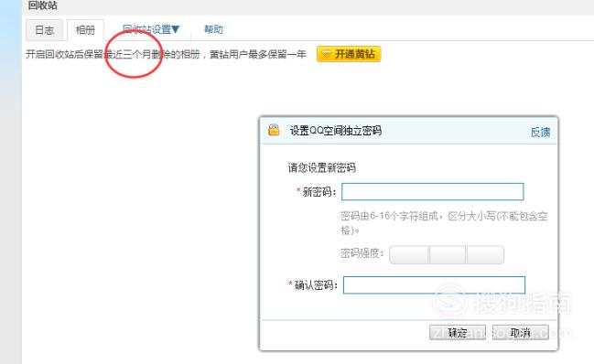The width and height of the screenshot is (594, 364).
Task: Click the 请您设置新密码 text
Action: (x=321, y=167)
